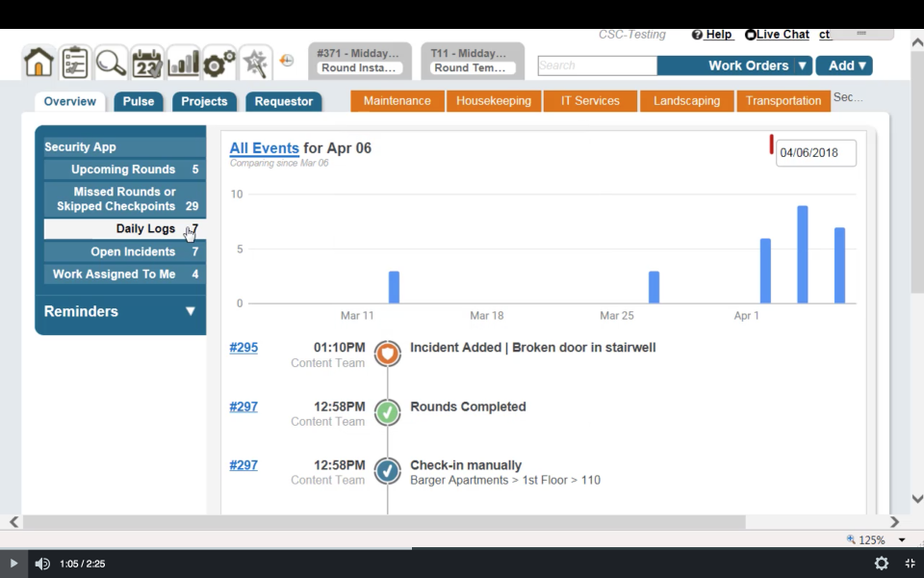Open #297 link beside Check-in manually
Image resolution: width=924 pixels, height=578 pixels.
click(x=244, y=464)
